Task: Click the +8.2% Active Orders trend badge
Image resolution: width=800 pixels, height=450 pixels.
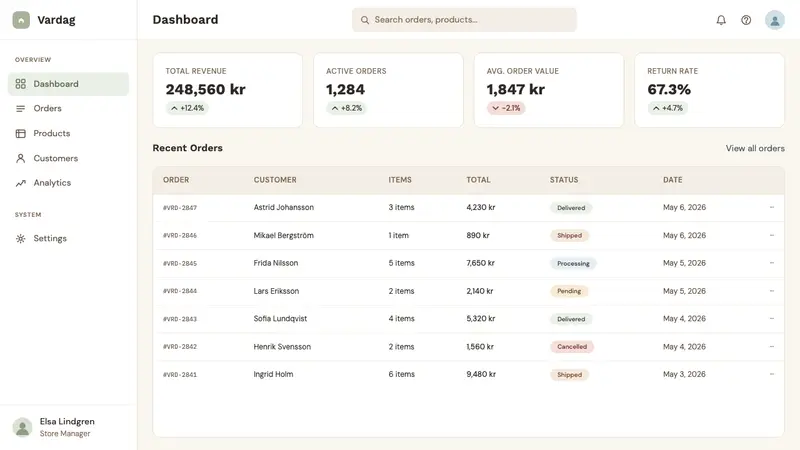Action: coord(346,108)
